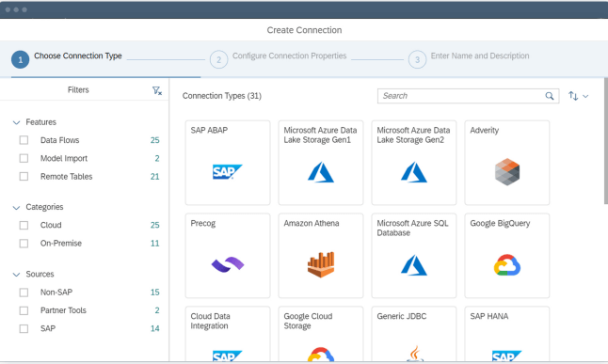The width and height of the screenshot is (608, 364).
Task: Open the Microsoft Azure Data Lake Storage Gen1 tile
Action: 321,163
